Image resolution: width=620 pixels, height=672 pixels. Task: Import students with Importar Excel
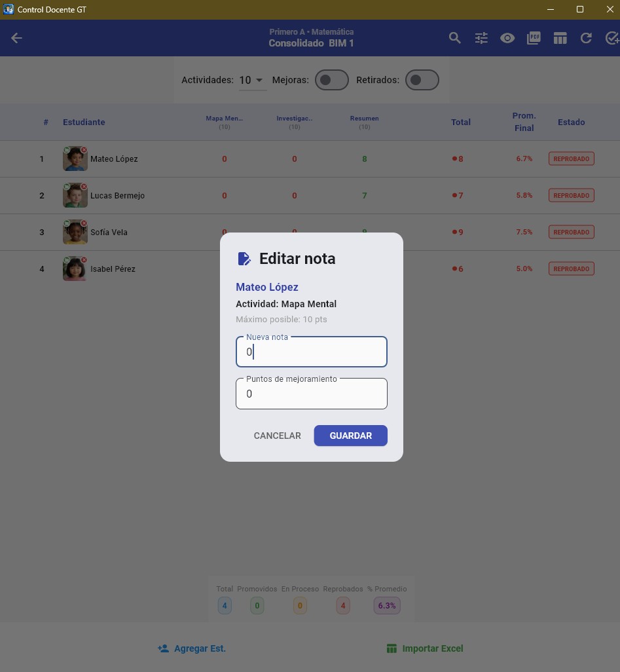425,648
